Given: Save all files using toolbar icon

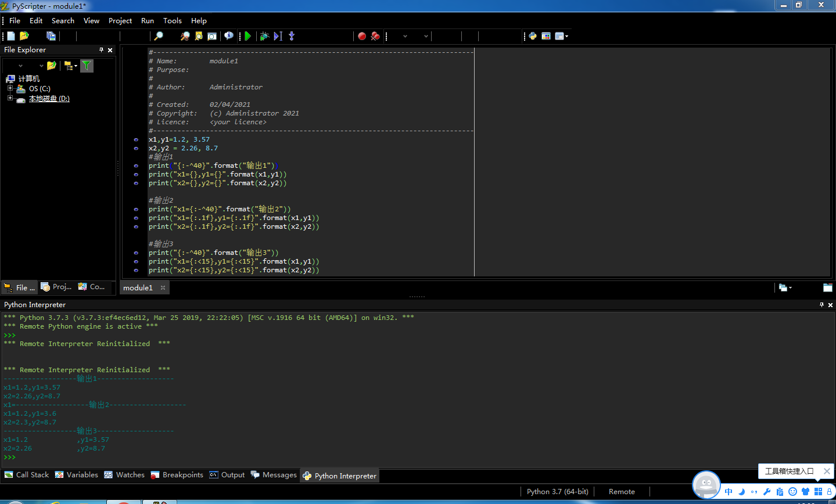Looking at the screenshot, I should [51, 36].
